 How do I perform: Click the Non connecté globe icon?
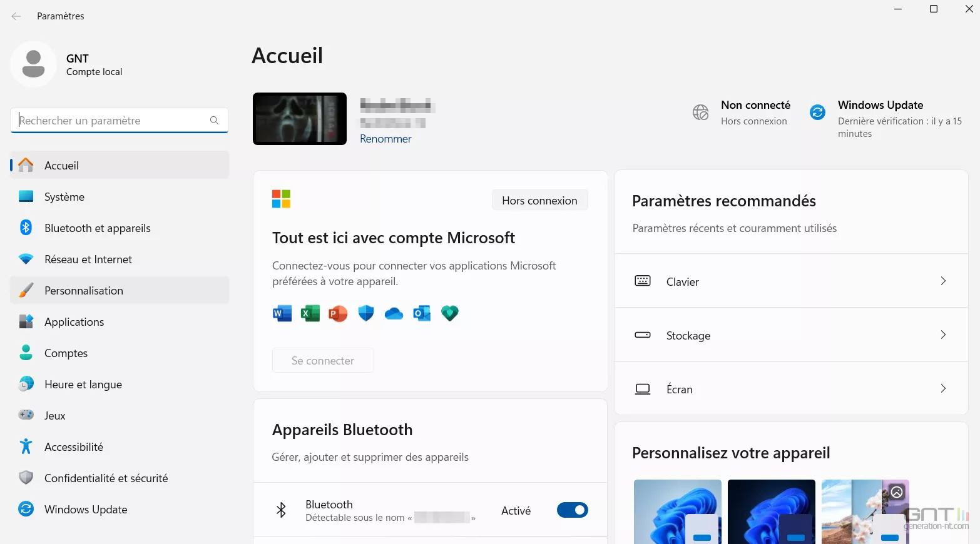700,113
